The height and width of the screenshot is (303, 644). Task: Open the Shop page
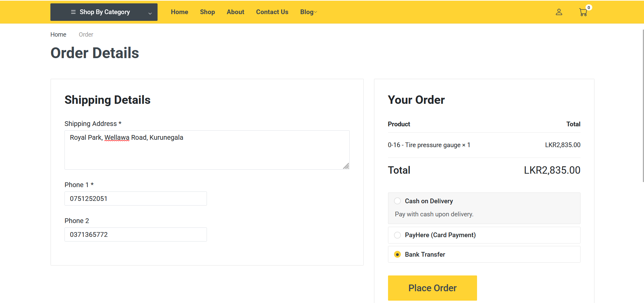(x=207, y=12)
